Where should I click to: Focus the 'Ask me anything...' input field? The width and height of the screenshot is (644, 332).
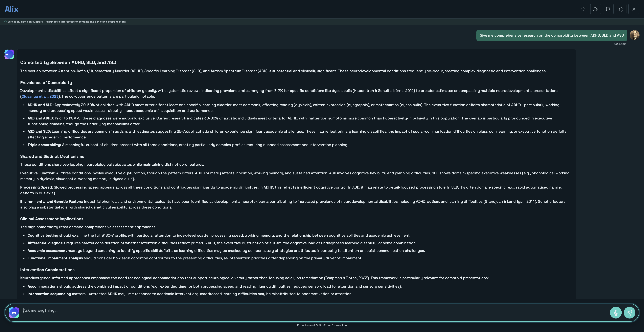315,310
